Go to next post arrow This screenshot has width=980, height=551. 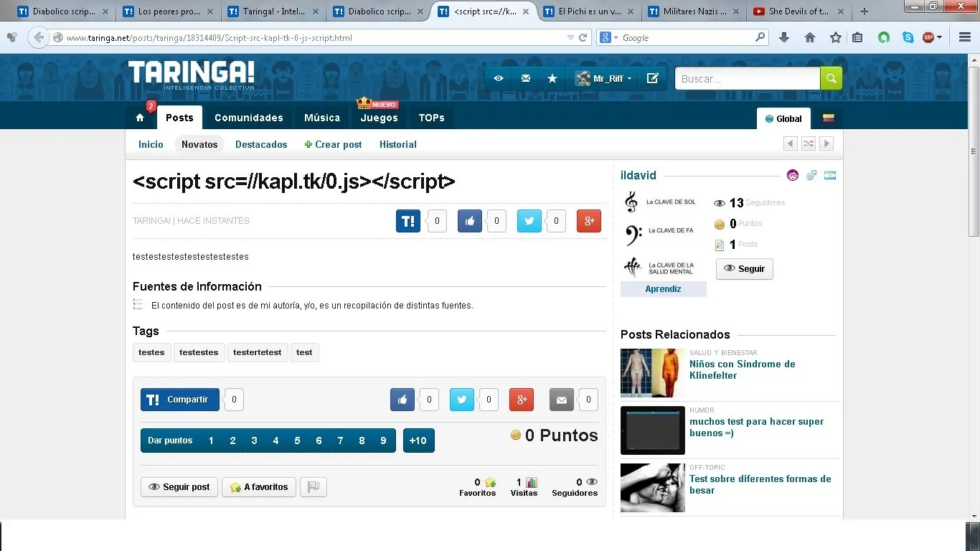pos(826,143)
